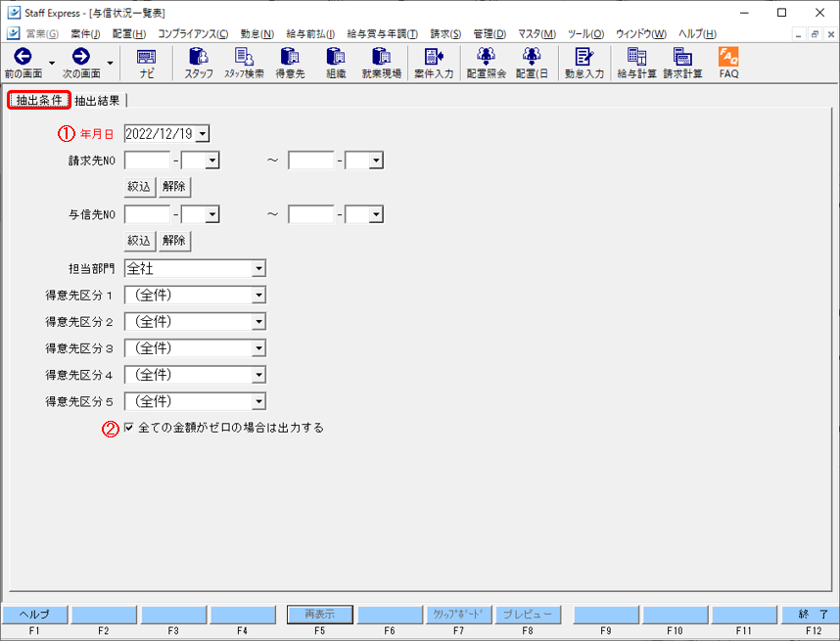Open 請求先NO start branch dropdown

click(x=212, y=160)
